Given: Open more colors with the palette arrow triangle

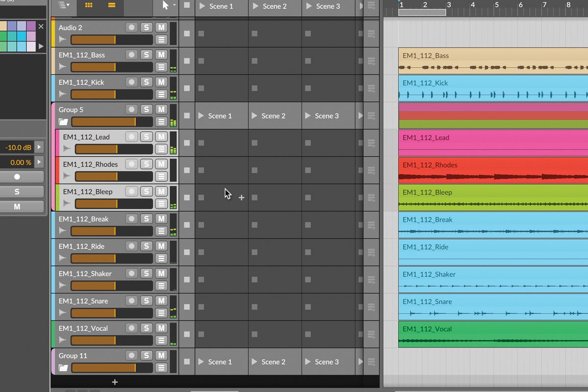Looking at the screenshot, I should tap(41, 47).
